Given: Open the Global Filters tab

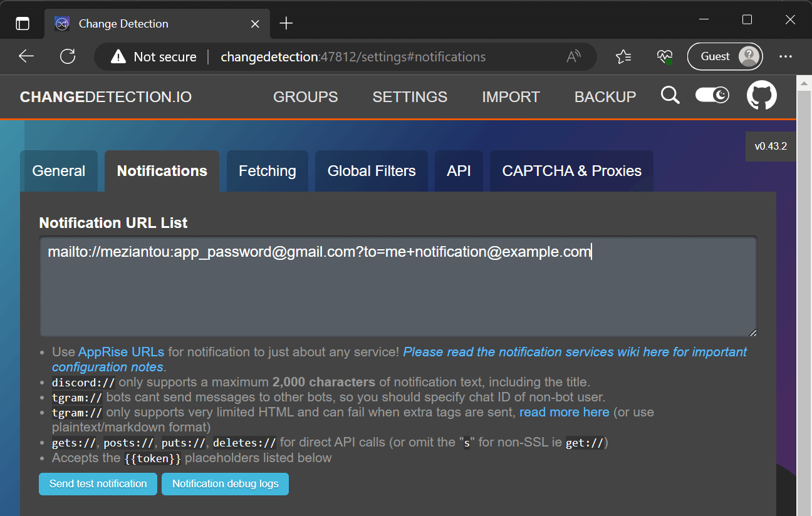Looking at the screenshot, I should tap(372, 171).
